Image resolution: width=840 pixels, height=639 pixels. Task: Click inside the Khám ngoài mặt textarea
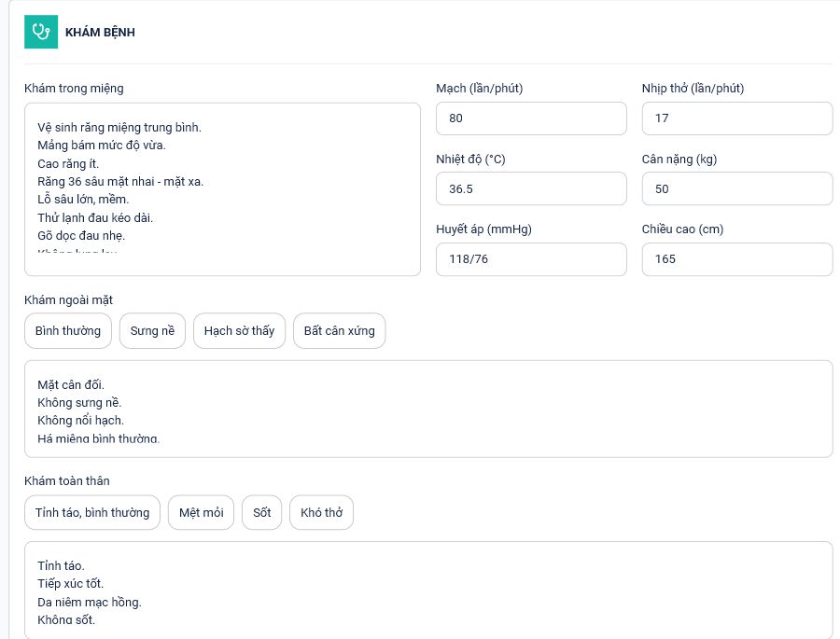[x=428, y=409]
